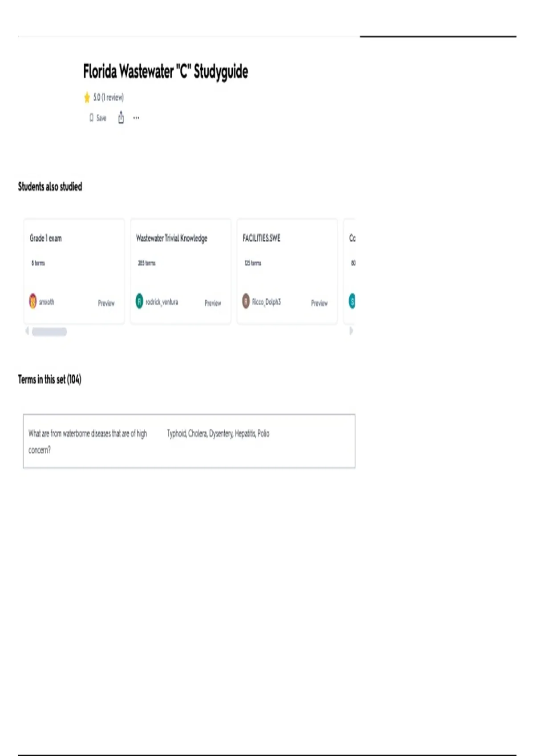The image size is (534, 756).
Task: Save this study set with bookmark button
Action: point(98,118)
